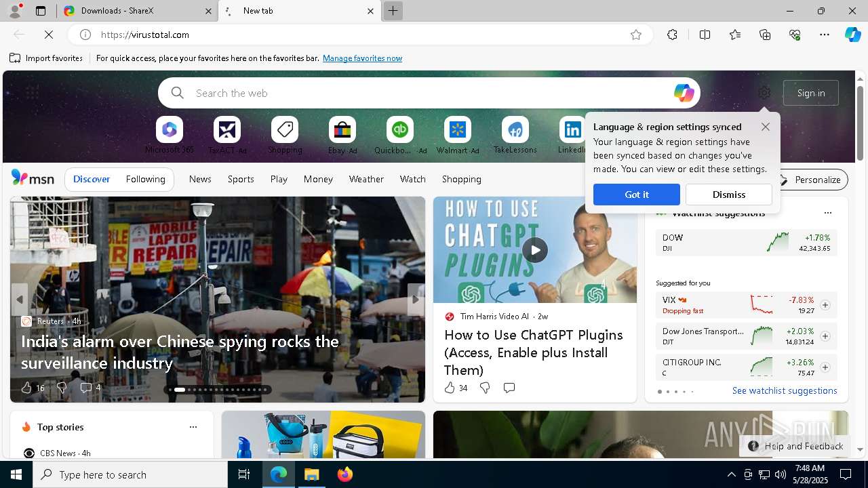Add Dow Jones Transport to watchlist

pos(825,336)
